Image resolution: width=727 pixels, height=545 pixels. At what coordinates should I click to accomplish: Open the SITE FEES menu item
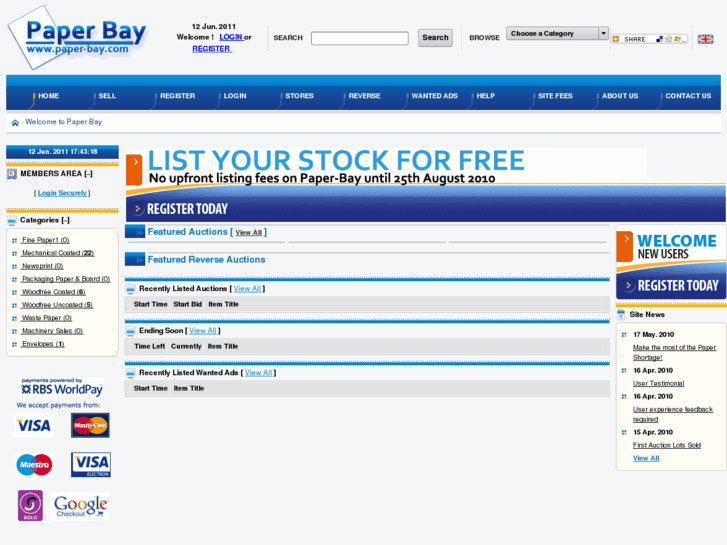click(555, 96)
